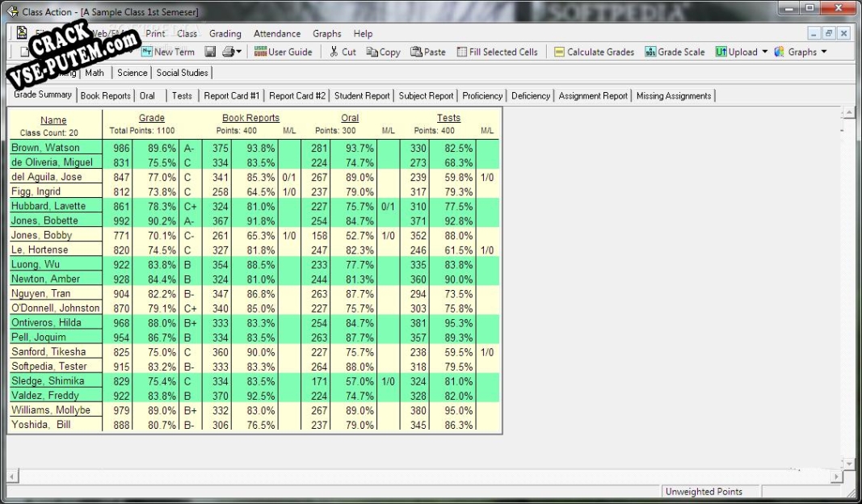862x504 pixels.
Task: Minimize the inner document window
Action: [814, 34]
